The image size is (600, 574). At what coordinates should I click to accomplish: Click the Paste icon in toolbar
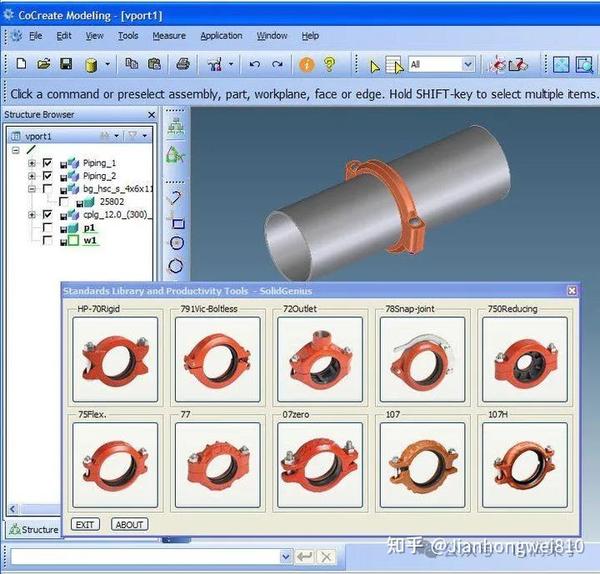pyautogui.click(x=154, y=64)
